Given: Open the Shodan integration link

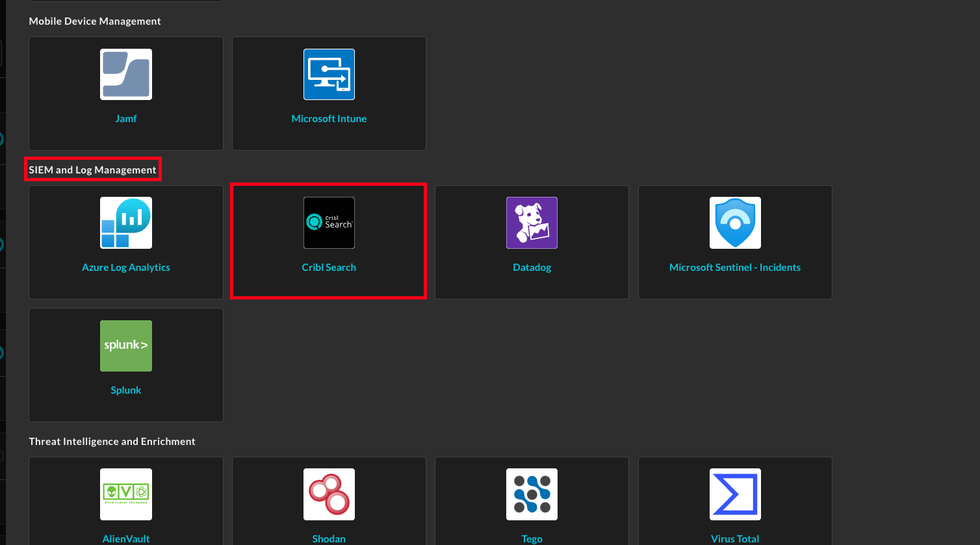Looking at the screenshot, I should [x=329, y=539].
